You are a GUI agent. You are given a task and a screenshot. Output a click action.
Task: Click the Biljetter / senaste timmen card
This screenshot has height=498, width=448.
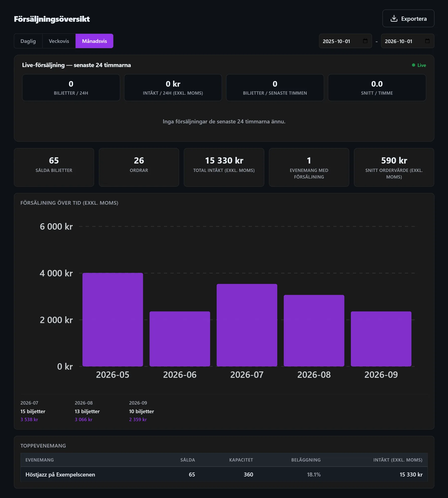[275, 88]
